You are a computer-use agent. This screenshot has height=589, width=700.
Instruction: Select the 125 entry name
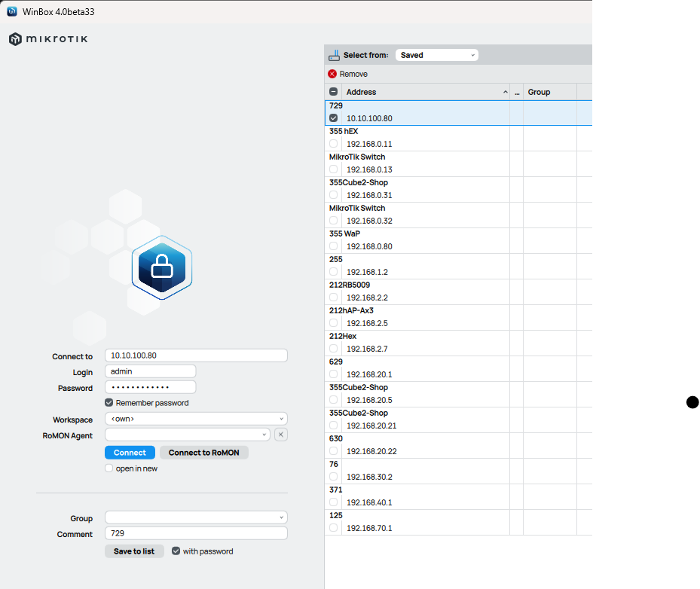(336, 515)
